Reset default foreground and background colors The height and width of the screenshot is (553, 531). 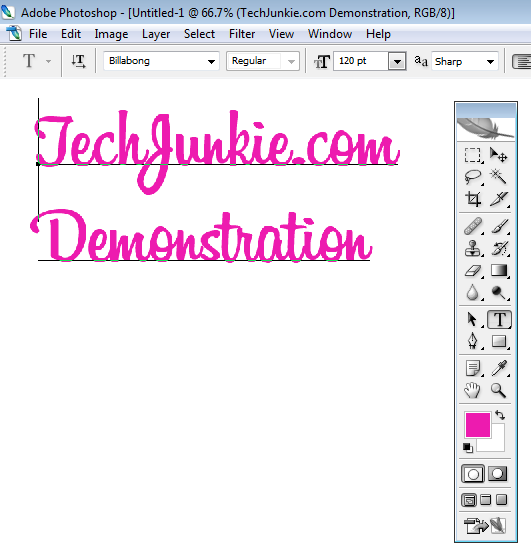click(468, 448)
